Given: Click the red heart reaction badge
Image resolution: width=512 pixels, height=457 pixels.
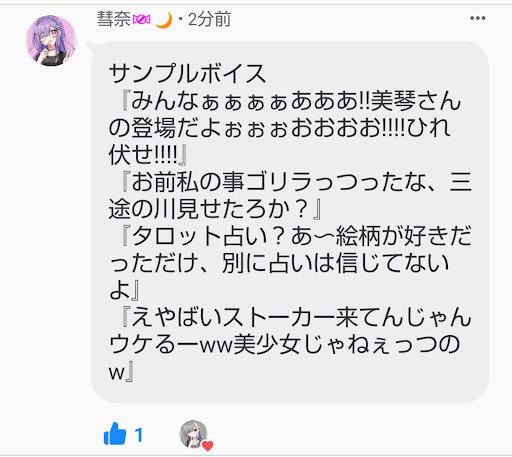Looking at the screenshot, I should (207, 446).
